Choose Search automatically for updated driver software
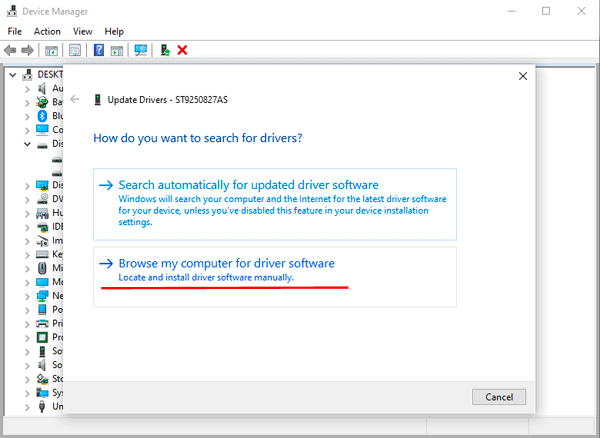Viewport: 600px width, 438px height. click(275, 204)
